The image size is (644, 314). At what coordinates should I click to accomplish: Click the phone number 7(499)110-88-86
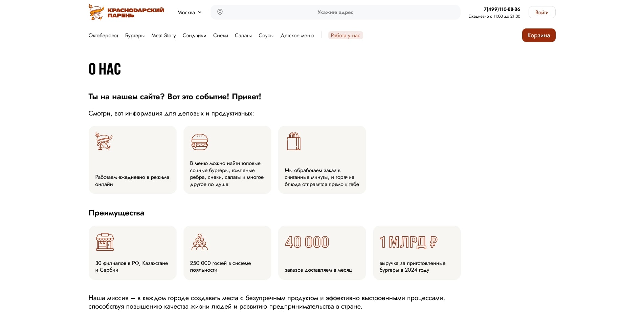(x=502, y=9)
